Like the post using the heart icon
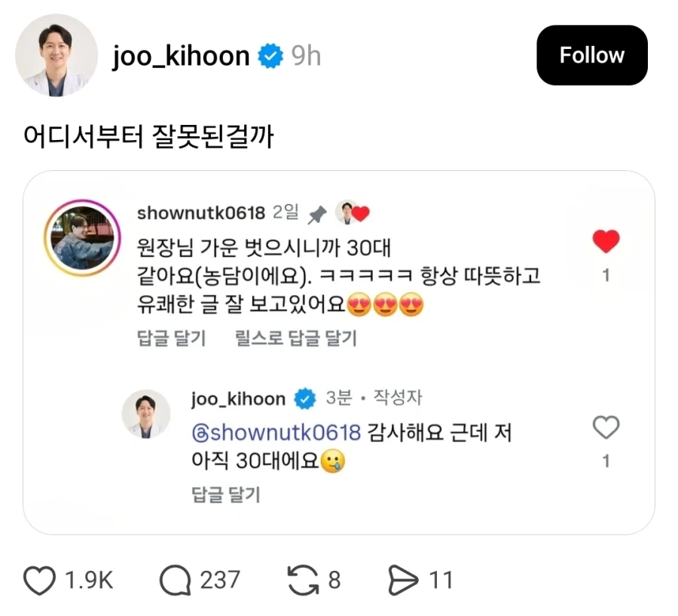678x616 pixels. [x=39, y=580]
